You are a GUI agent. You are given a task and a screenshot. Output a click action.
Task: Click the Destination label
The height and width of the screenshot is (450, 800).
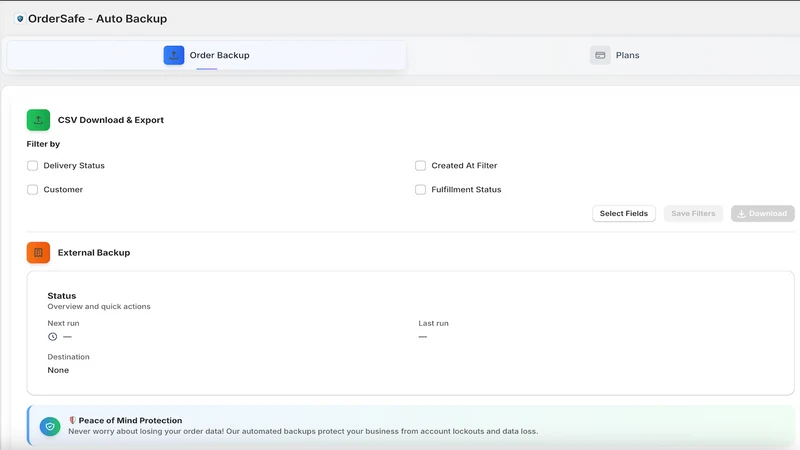click(68, 357)
